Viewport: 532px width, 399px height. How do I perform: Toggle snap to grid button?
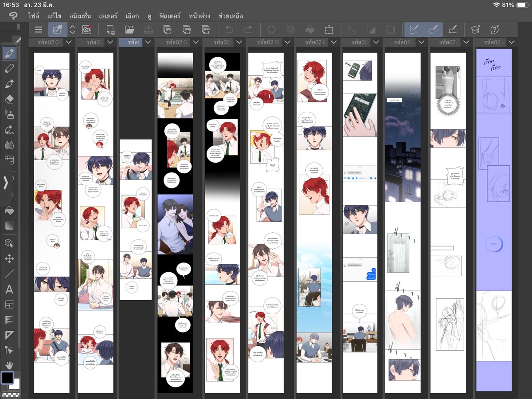point(452,30)
